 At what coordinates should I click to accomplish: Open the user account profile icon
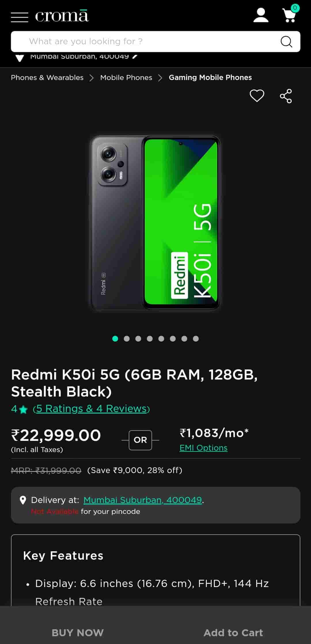[x=261, y=15]
